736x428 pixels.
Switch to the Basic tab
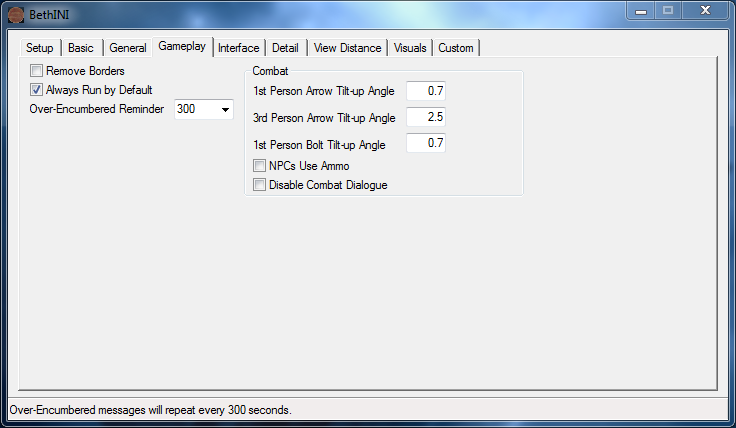click(x=81, y=48)
